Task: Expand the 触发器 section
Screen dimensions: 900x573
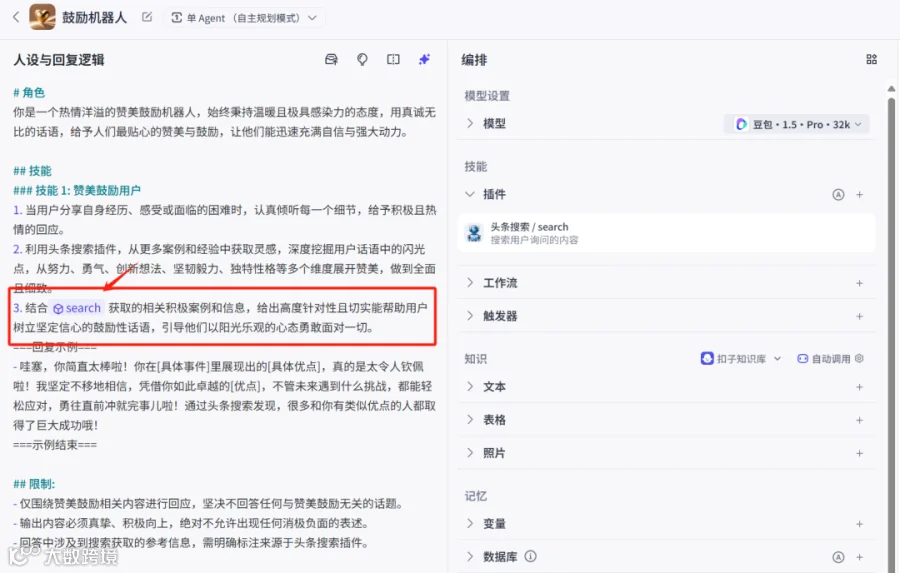Action: (x=470, y=316)
